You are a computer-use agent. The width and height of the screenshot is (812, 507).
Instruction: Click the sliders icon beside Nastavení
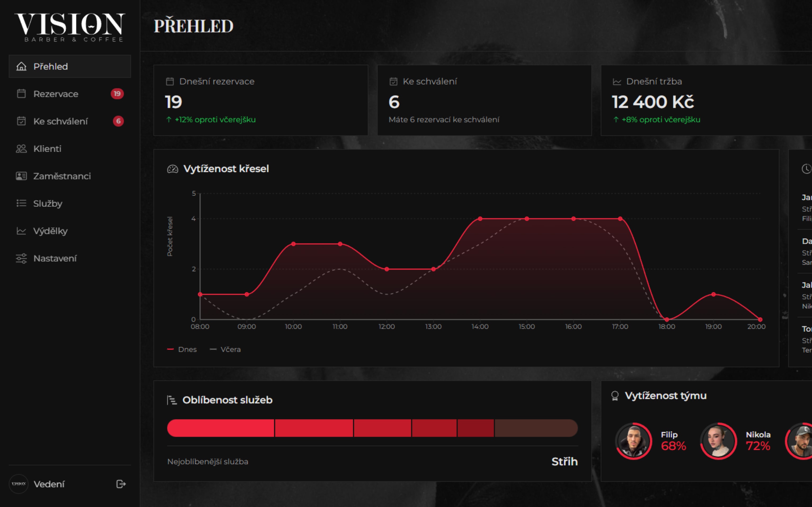click(x=21, y=258)
